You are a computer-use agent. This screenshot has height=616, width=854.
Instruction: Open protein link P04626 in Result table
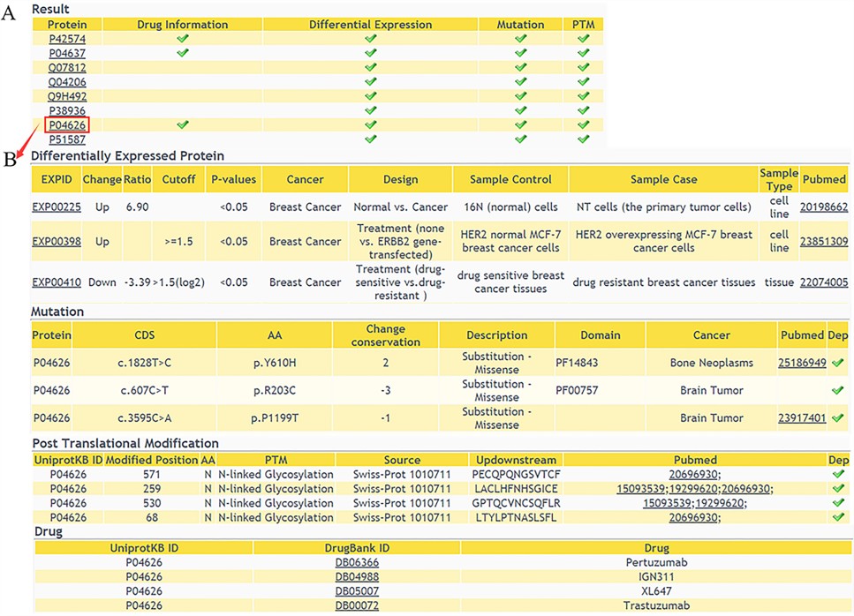67,125
